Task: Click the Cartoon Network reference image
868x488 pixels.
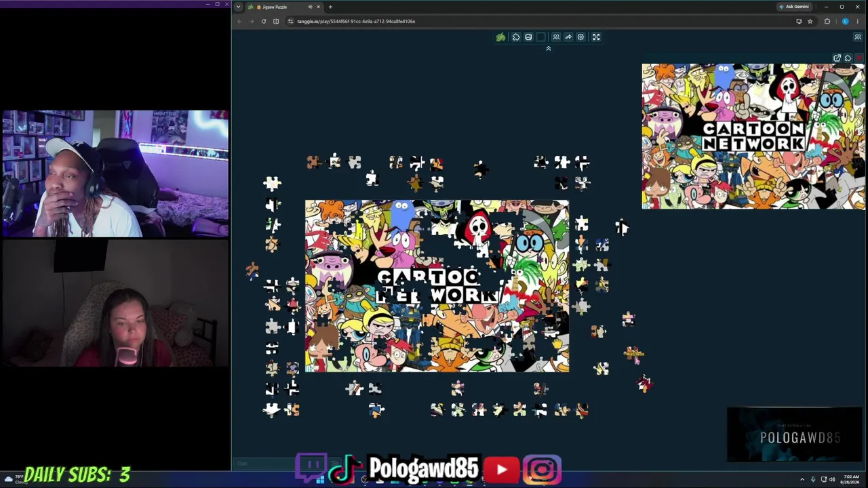Action: (x=753, y=136)
